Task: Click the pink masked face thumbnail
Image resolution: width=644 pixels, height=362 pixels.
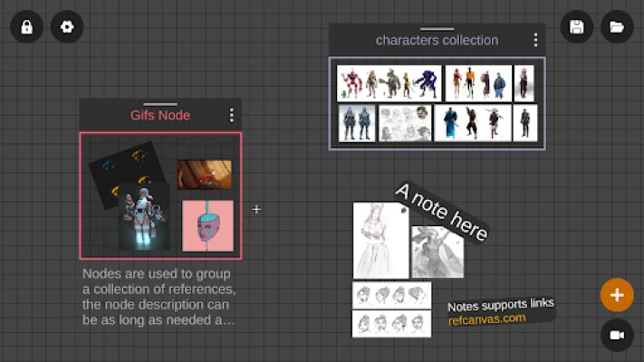Action: [207, 225]
